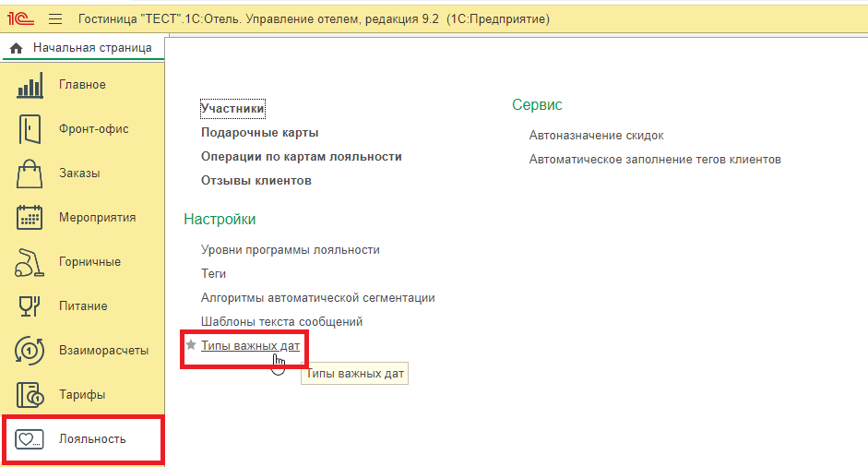Click the Тарифы document icon
Image resolution: width=868 pixels, height=467 pixels.
(x=30, y=395)
